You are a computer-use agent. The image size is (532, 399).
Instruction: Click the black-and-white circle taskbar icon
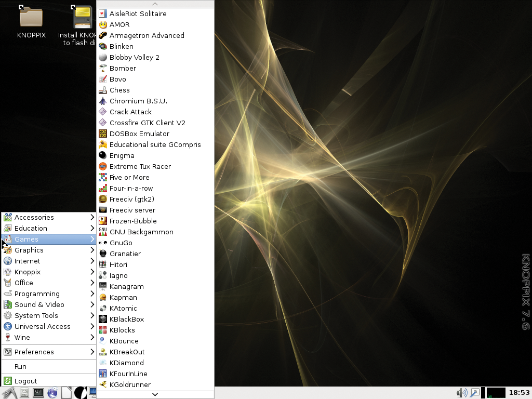point(80,393)
